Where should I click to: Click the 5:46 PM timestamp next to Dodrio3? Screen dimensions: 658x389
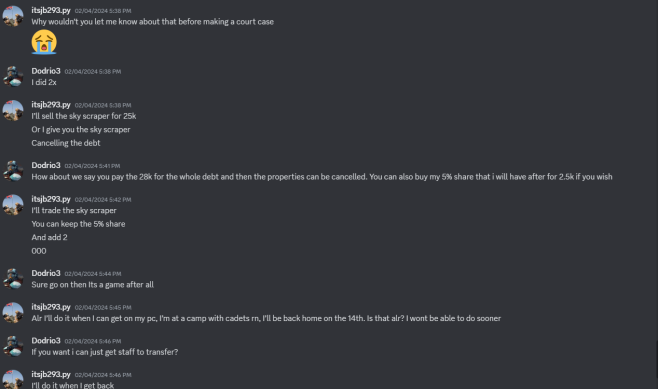pyautogui.click(x=93, y=341)
